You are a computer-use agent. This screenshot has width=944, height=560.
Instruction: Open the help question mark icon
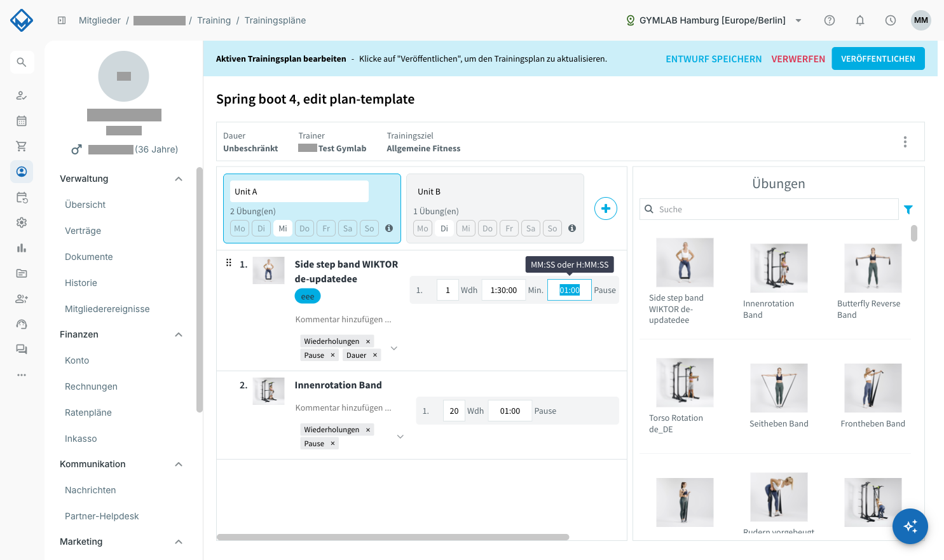tap(830, 20)
